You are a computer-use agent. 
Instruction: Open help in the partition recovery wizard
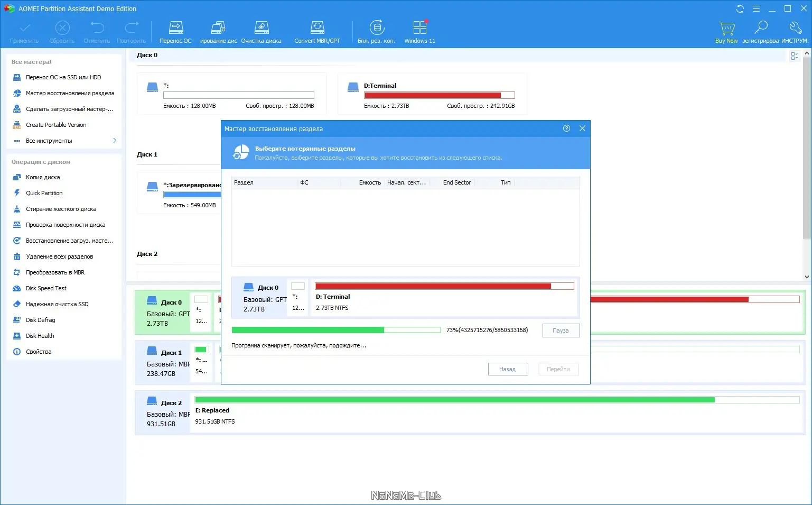(566, 128)
